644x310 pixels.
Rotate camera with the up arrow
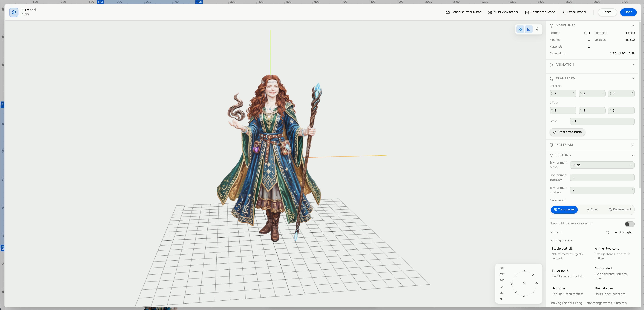click(x=524, y=271)
